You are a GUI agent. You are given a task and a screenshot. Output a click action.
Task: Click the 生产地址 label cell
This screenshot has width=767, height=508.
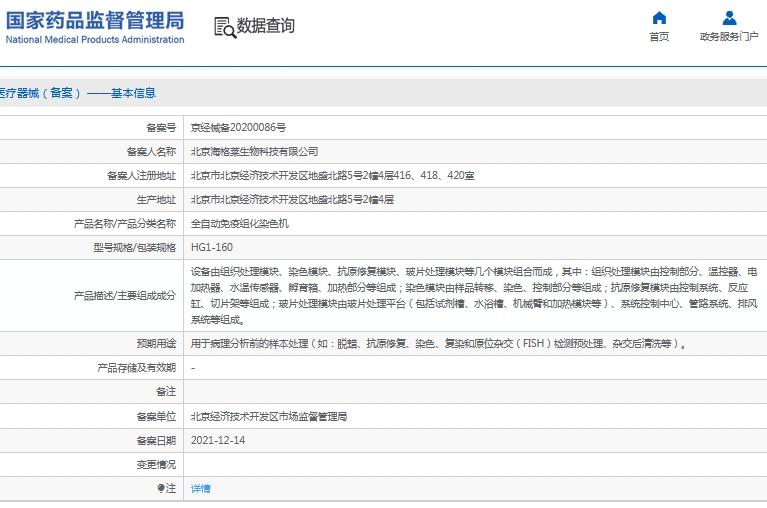coord(156,199)
